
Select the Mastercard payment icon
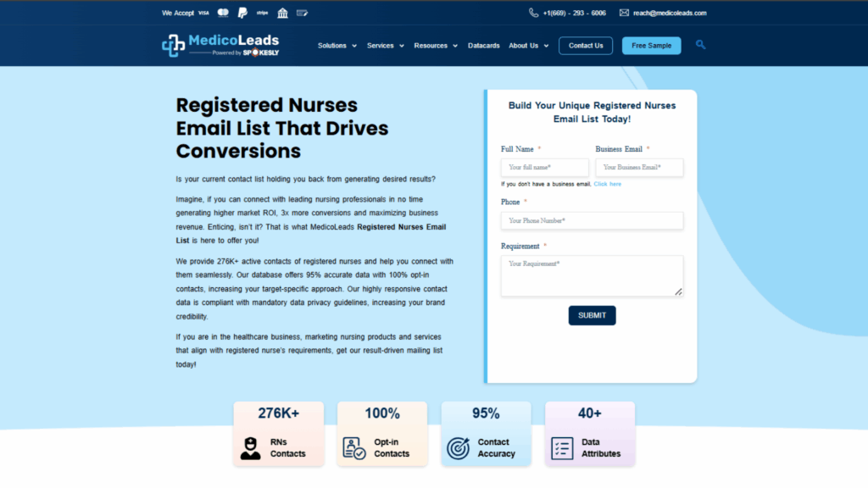223,14
